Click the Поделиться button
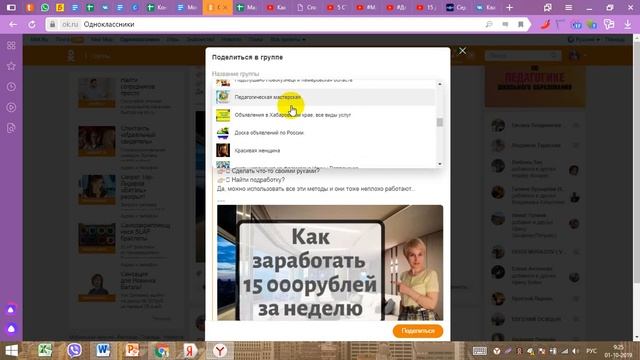The image size is (640, 360). click(418, 331)
